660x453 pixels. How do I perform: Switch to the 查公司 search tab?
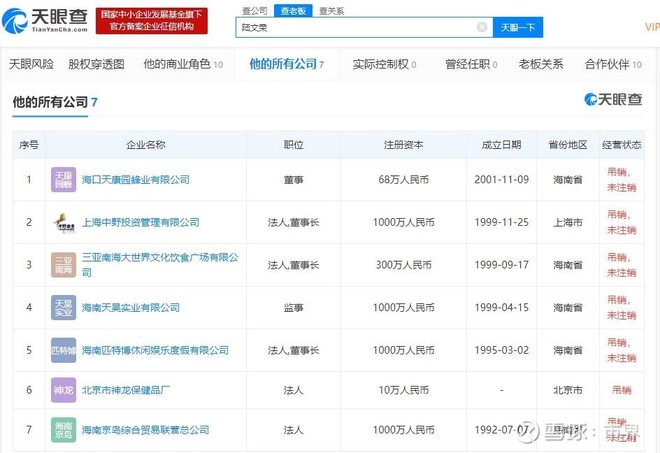255,11
